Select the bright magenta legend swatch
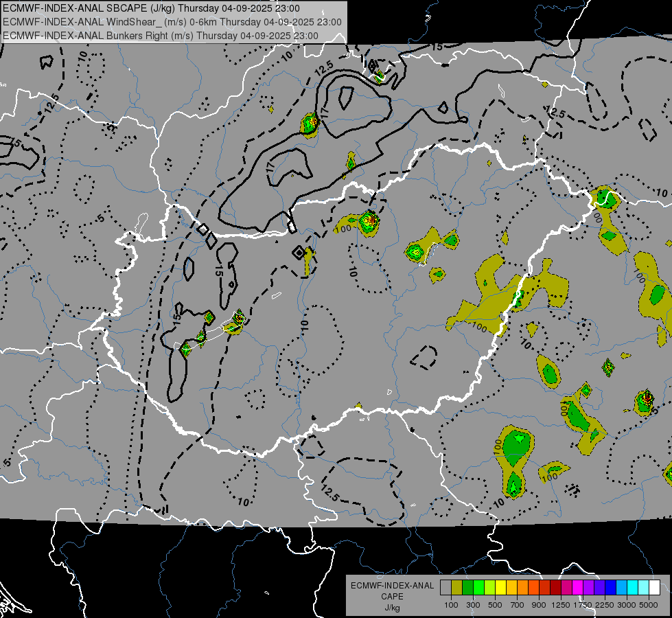Image resolution: width=672 pixels, height=618 pixels. click(x=578, y=588)
